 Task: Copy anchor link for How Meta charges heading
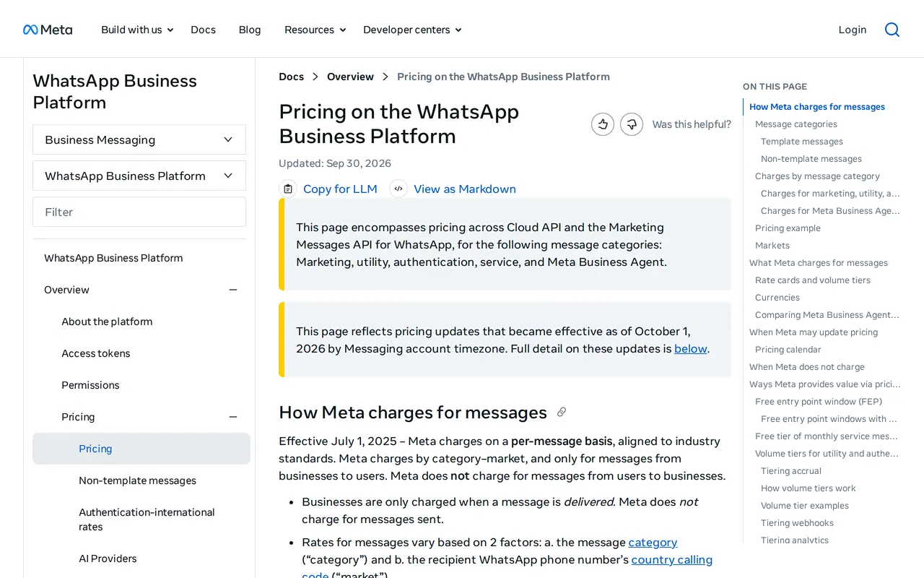click(x=562, y=412)
